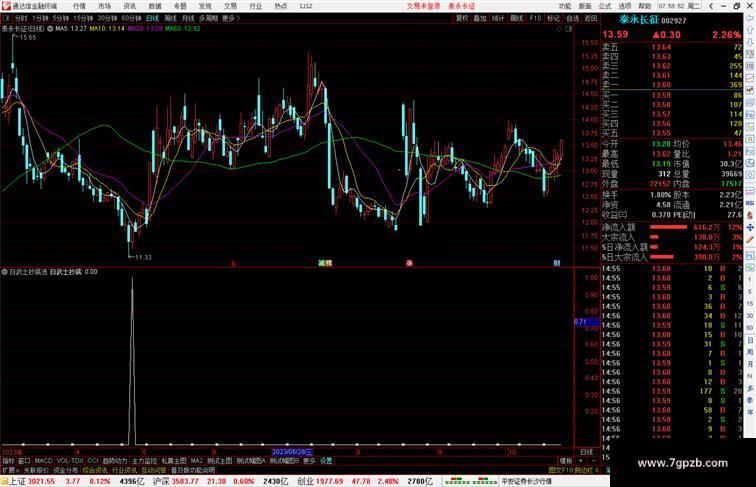756x487 pixels.
Task: Click the chart window layout icon at chart top-right
Action: point(569,29)
